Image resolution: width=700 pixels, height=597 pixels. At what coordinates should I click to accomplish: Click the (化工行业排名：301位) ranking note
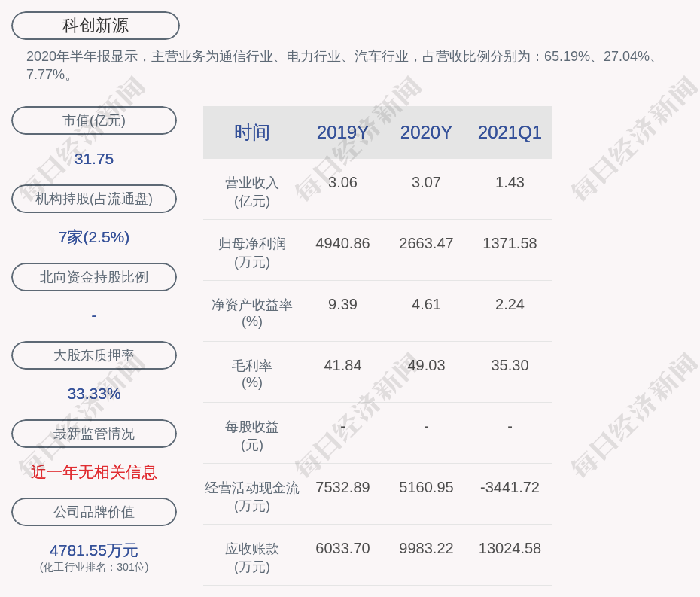(x=94, y=567)
